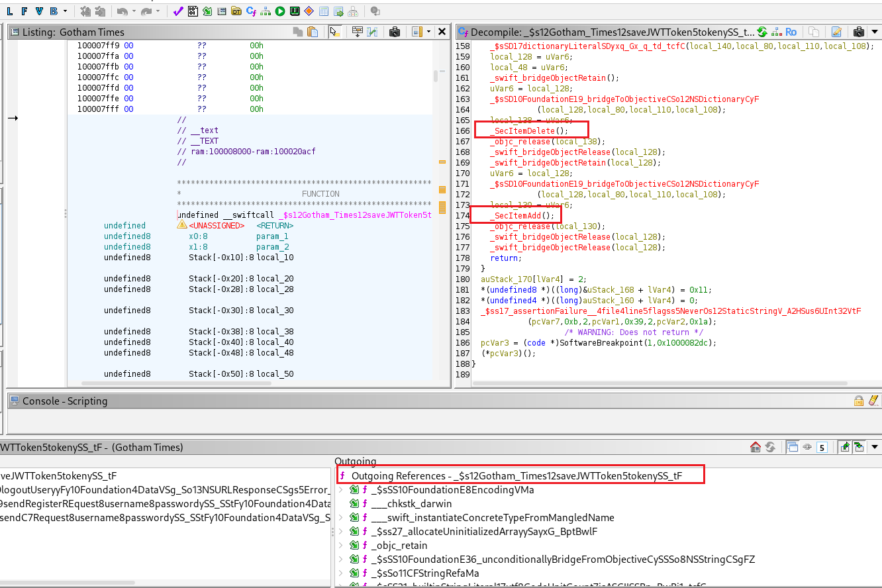Open the Decompile panel dropdown arrow menu
The width and height of the screenshot is (882, 588).
(x=875, y=32)
